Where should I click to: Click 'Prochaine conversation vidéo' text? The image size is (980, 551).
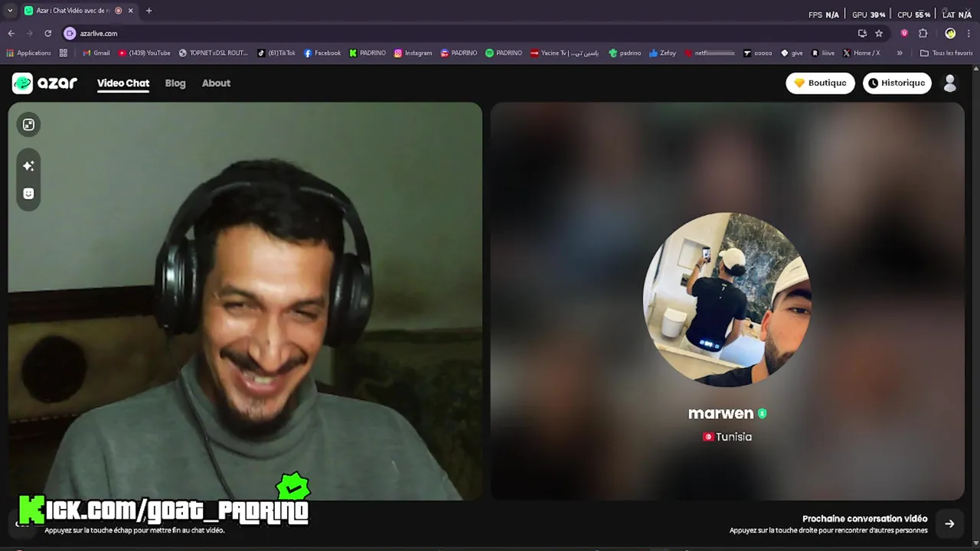[864, 518]
